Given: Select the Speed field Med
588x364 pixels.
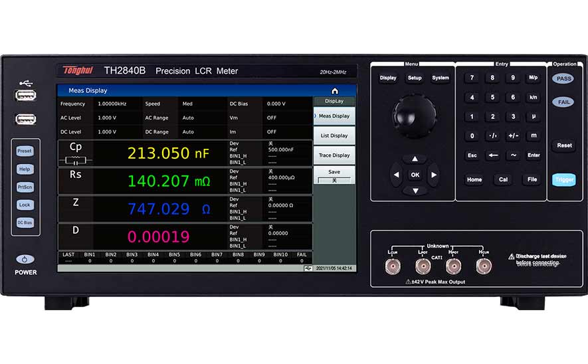Looking at the screenshot, I should coord(187,104).
